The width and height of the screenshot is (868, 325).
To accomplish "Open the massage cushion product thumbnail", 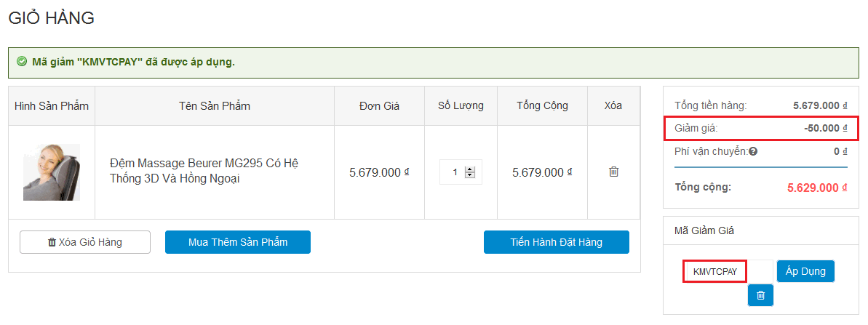I will point(52,172).
